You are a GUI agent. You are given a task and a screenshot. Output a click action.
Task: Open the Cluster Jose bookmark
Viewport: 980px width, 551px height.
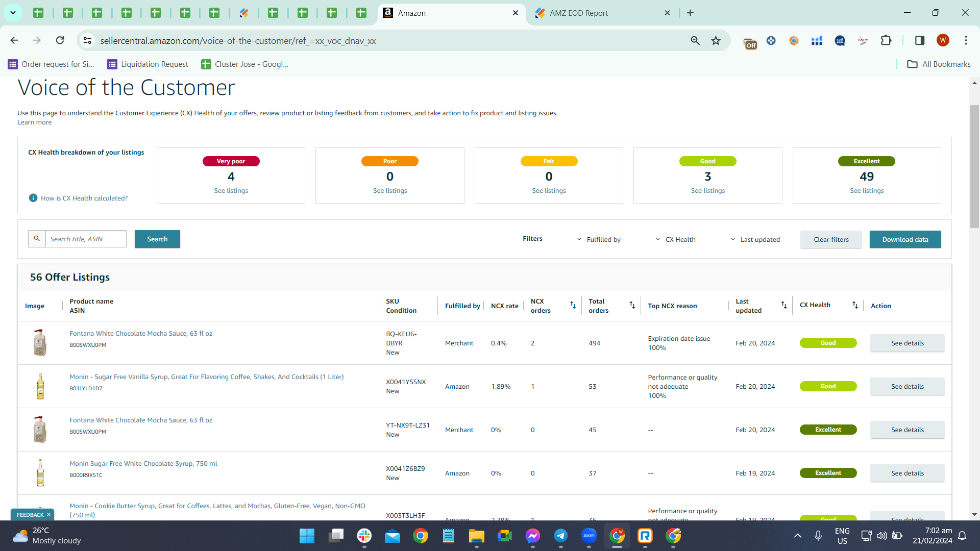[245, 64]
